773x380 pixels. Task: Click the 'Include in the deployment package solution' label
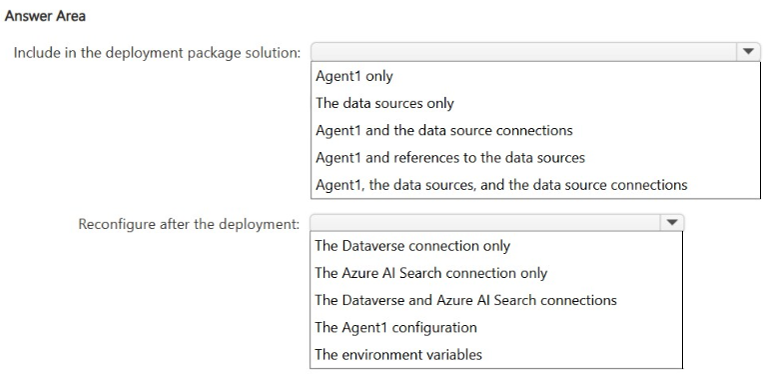pyautogui.click(x=157, y=53)
